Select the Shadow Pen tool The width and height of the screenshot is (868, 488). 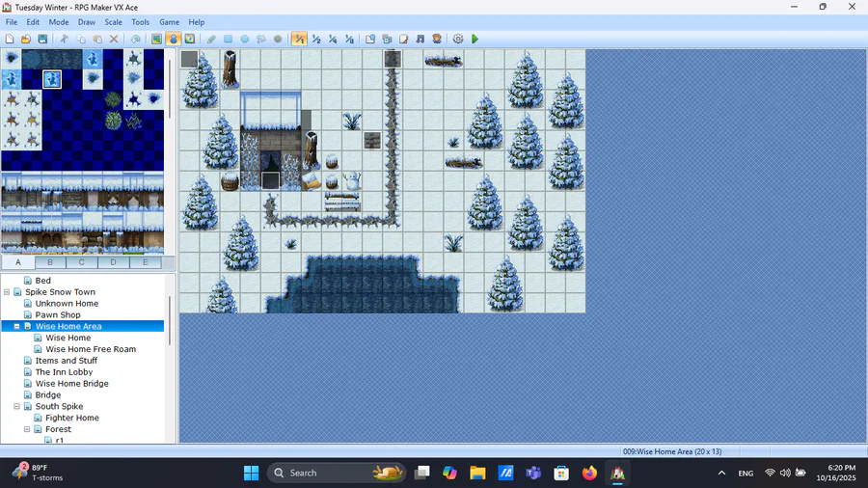coord(278,39)
